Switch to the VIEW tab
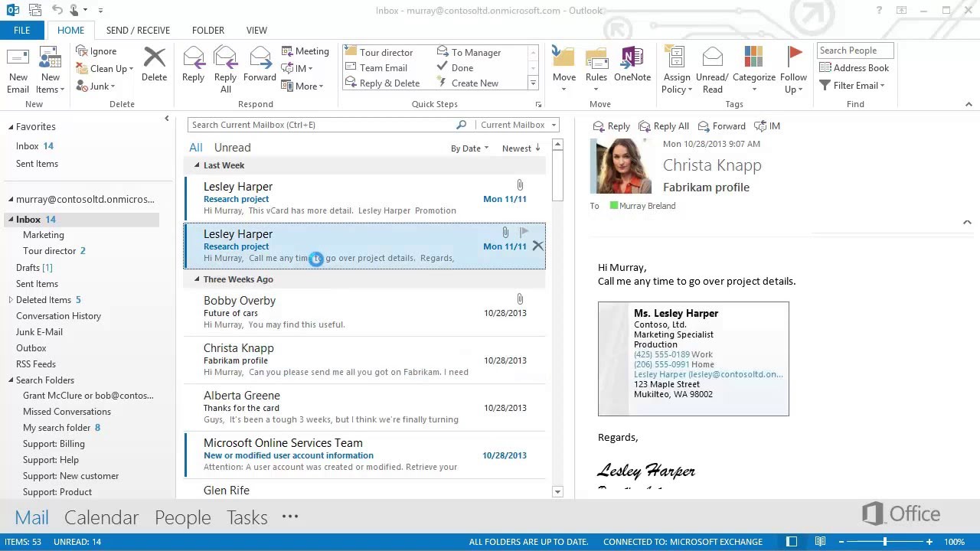Viewport: 980px width, 551px height. (x=256, y=31)
